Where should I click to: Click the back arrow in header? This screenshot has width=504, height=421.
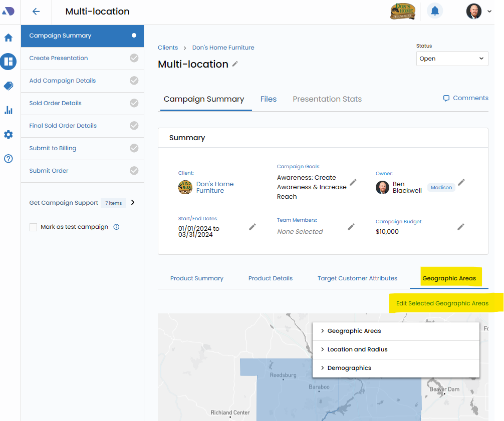click(36, 12)
